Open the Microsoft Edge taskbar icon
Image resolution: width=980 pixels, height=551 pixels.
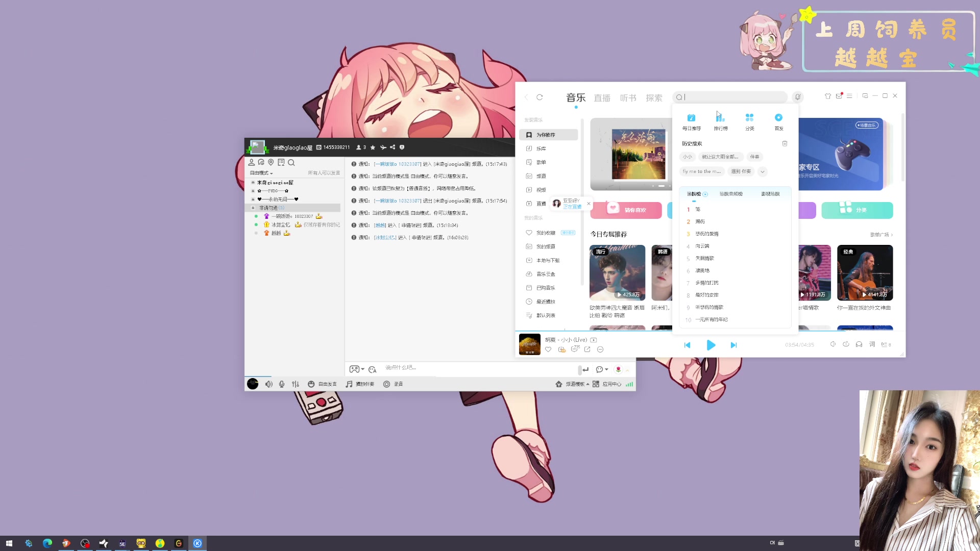(47, 543)
